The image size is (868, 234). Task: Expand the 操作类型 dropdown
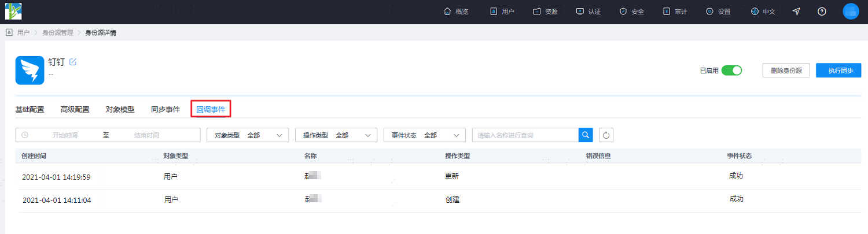tap(336, 135)
